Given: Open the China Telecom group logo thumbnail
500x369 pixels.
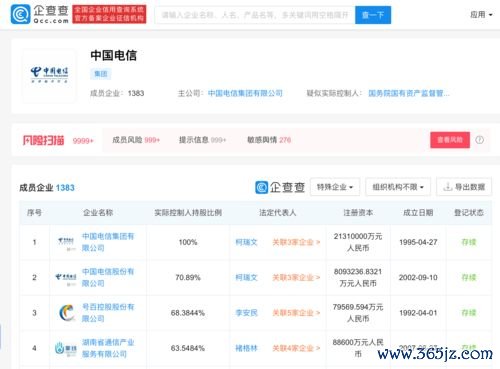Looking at the screenshot, I should pyautogui.click(x=49, y=75).
